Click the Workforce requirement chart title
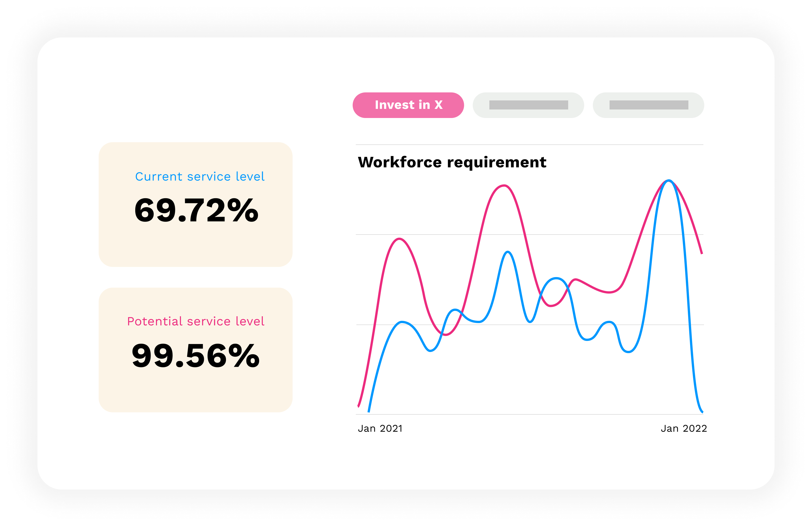This screenshot has height=527, width=812. click(452, 162)
